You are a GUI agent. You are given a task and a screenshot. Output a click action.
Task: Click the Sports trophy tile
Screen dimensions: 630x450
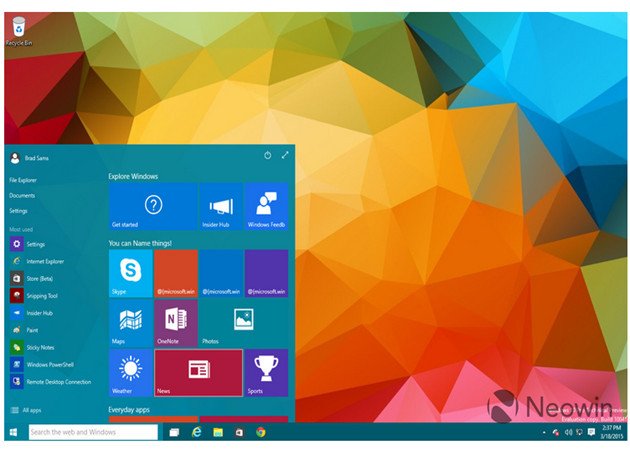266,373
